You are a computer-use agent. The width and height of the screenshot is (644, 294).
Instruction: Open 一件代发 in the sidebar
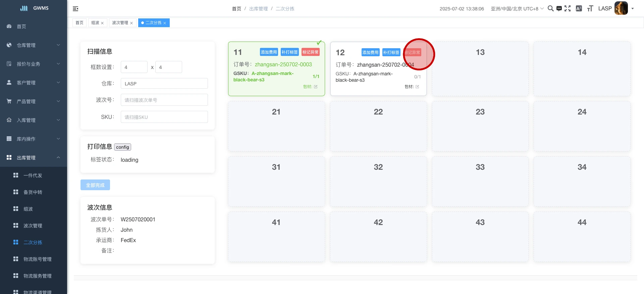33,175
